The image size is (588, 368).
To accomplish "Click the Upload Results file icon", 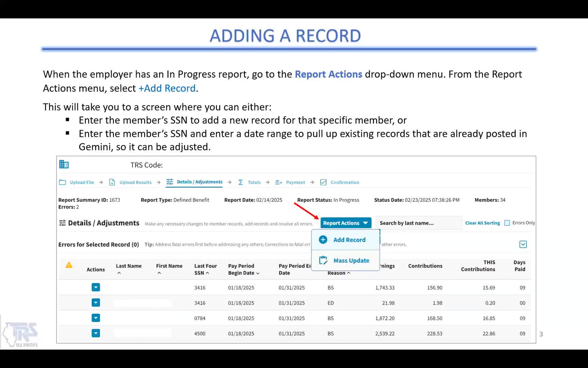I will (x=112, y=182).
